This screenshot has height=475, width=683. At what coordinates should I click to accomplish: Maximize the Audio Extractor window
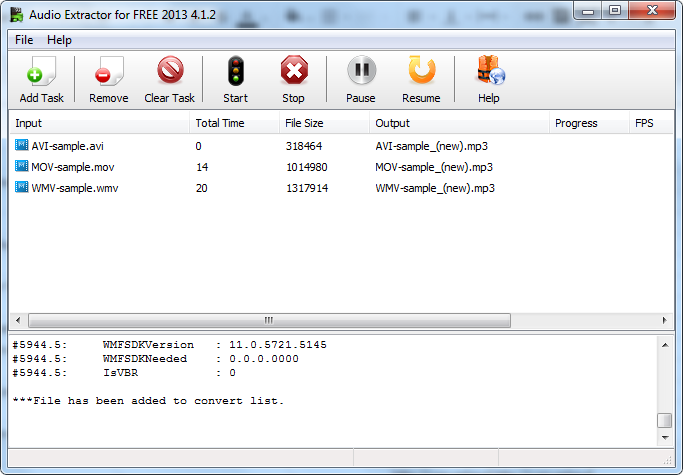point(615,11)
